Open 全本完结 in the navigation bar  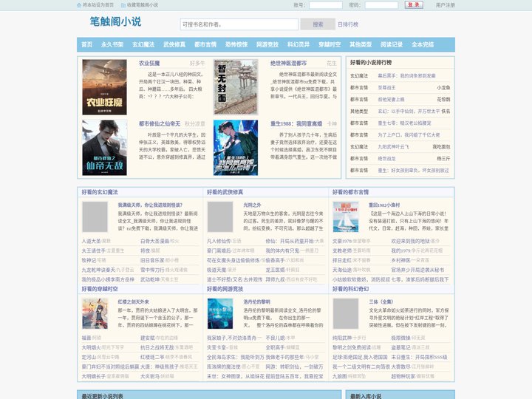point(423,44)
